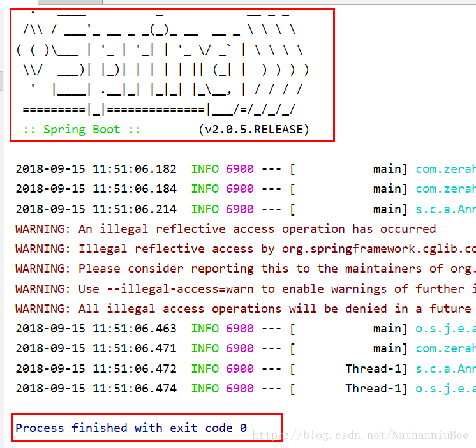Select the timestamp '2018-09-15 11:51:06.463'
Image resolution: width=476 pixels, height=448 pixels.
[x=96, y=329]
